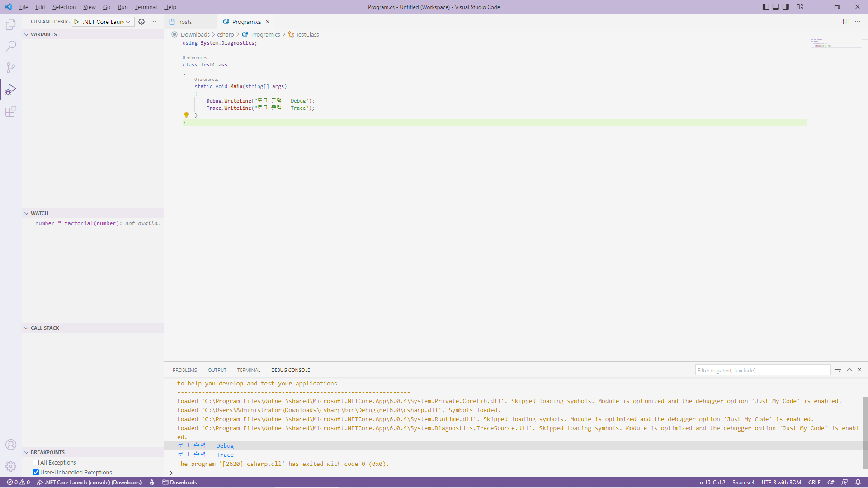Open the Extensions view icon

(x=11, y=111)
